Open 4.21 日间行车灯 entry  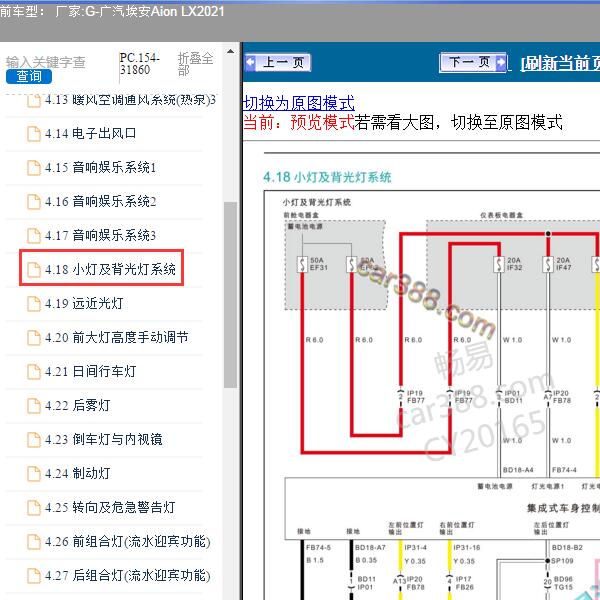point(91,372)
